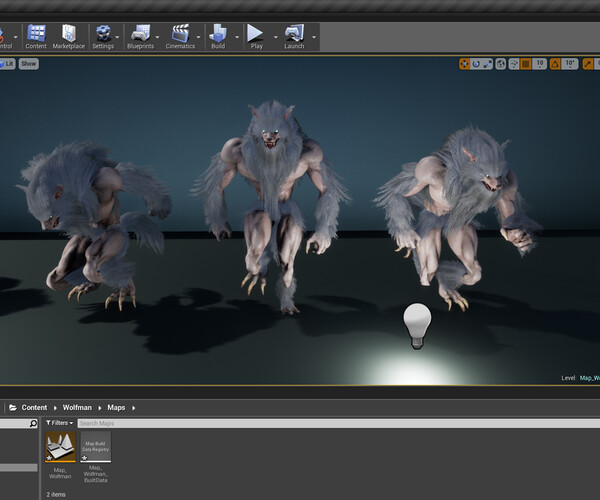Select the translate gizmo mode
Viewport: 600px width, 500px height.
[x=465, y=64]
